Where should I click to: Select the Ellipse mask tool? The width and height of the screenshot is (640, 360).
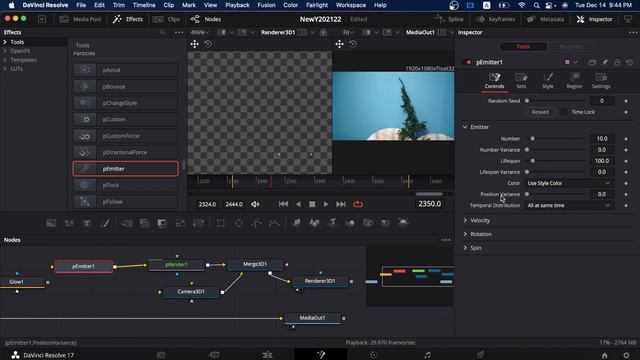(x=239, y=223)
